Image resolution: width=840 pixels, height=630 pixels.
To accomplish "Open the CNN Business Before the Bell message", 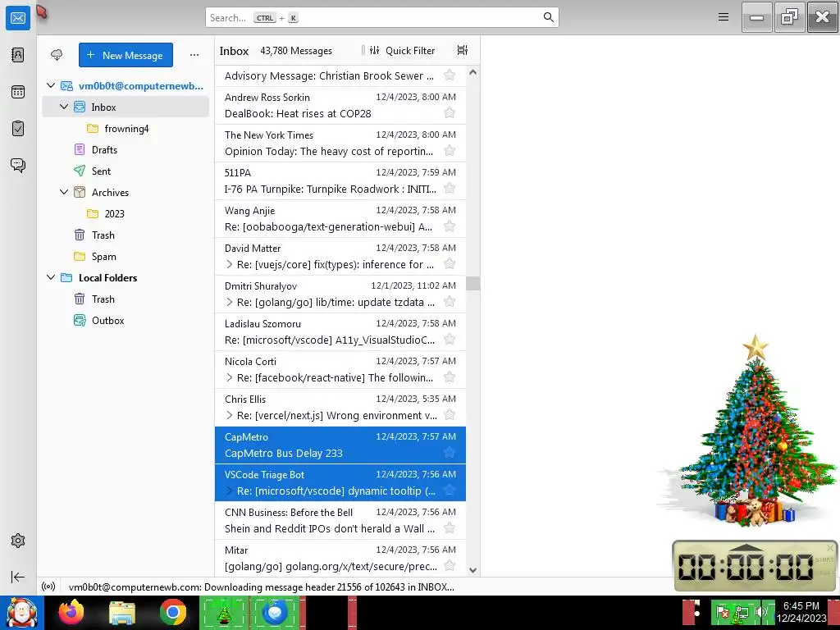I will pos(340,520).
